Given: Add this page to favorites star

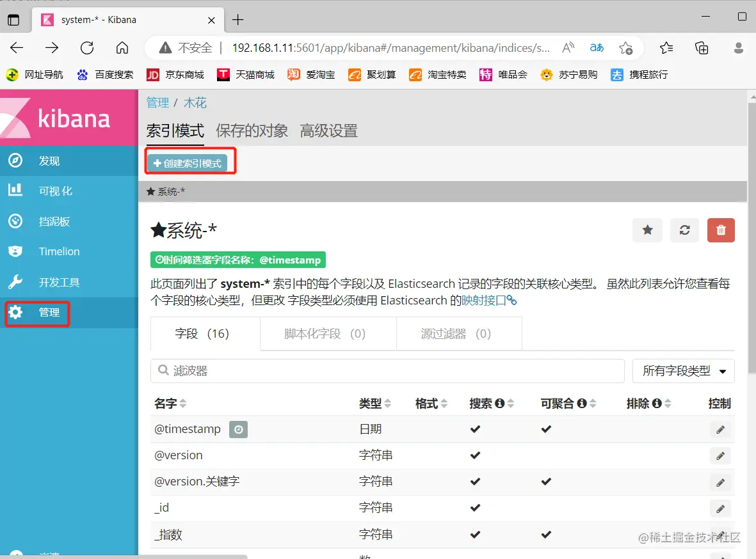Looking at the screenshot, I should click(626, 48).
